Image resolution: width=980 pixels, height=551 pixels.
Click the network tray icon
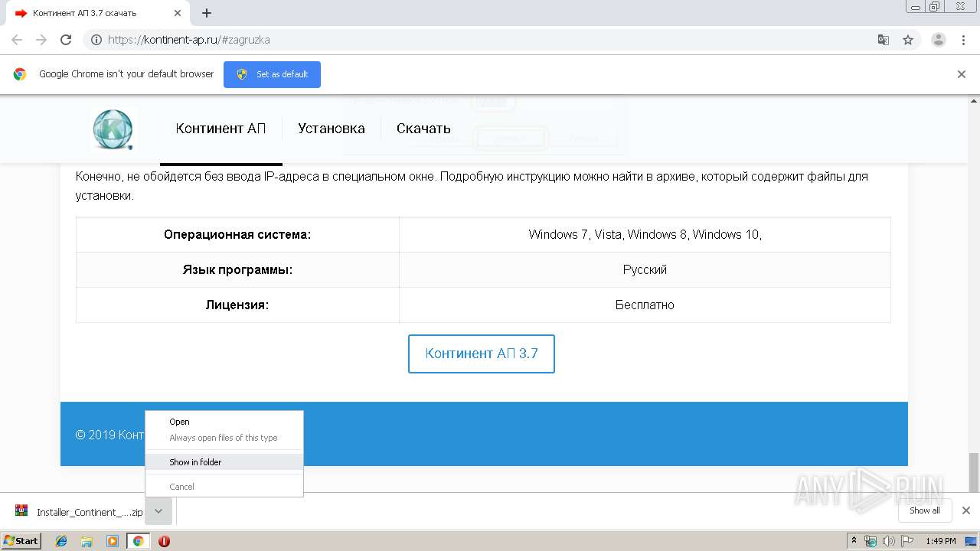871,541
